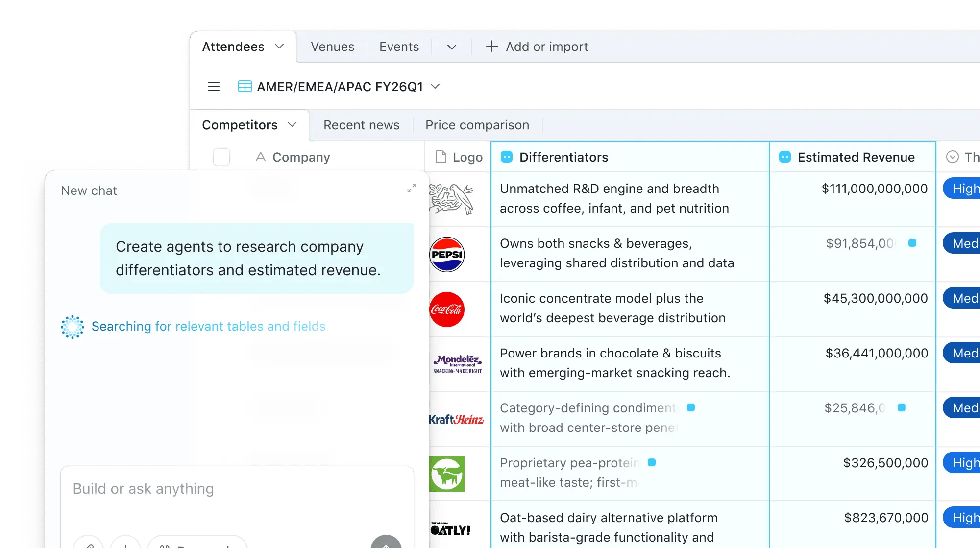The image size is (980, 548).
Task: Expand the AMER/EMEA/APAC FY26Q1 view chevron
Action: (435, 87)
